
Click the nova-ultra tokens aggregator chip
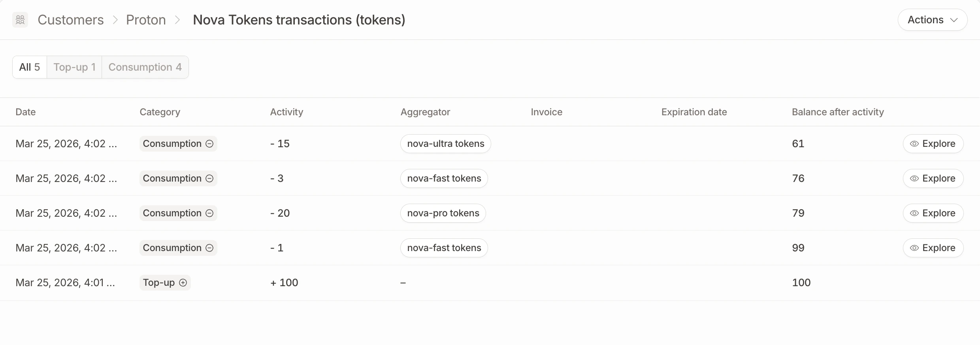pyautogui.click(x=445, y=144)
